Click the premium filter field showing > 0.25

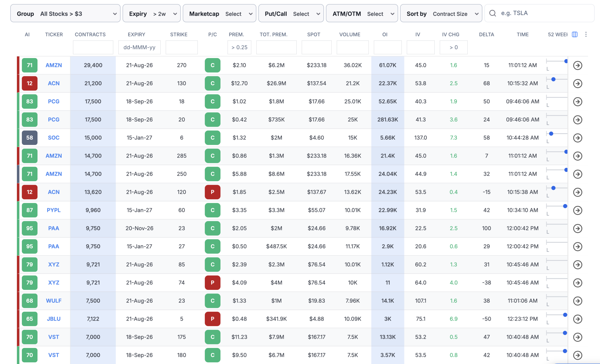pyautogui.click(x=239, y=47)
